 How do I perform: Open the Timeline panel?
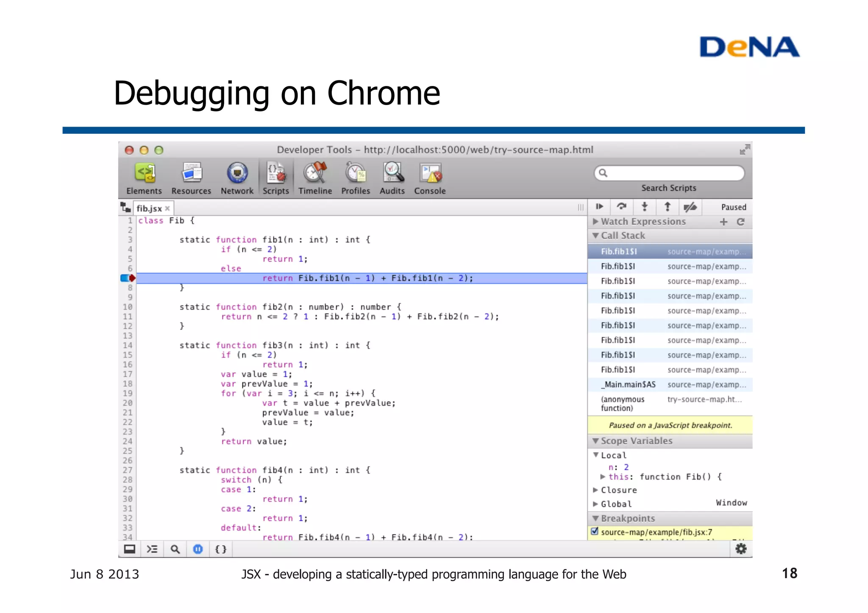(x=315, y=178)
